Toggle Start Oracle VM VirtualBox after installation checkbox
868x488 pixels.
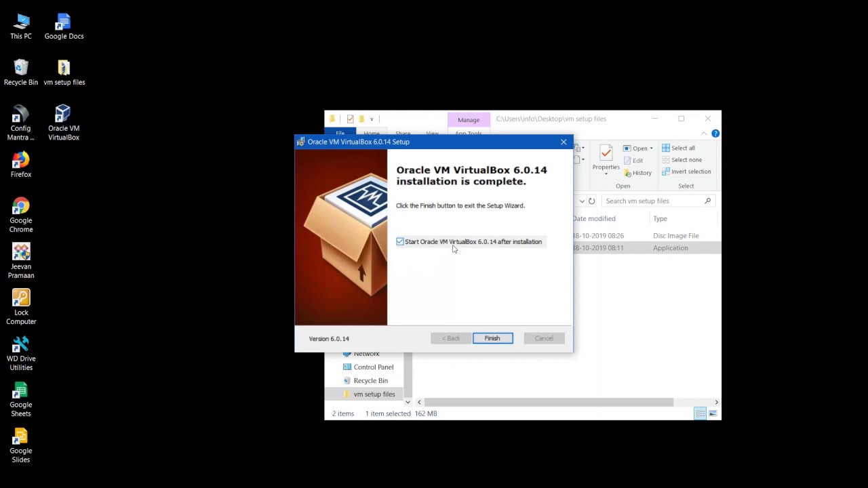point(400,242)
